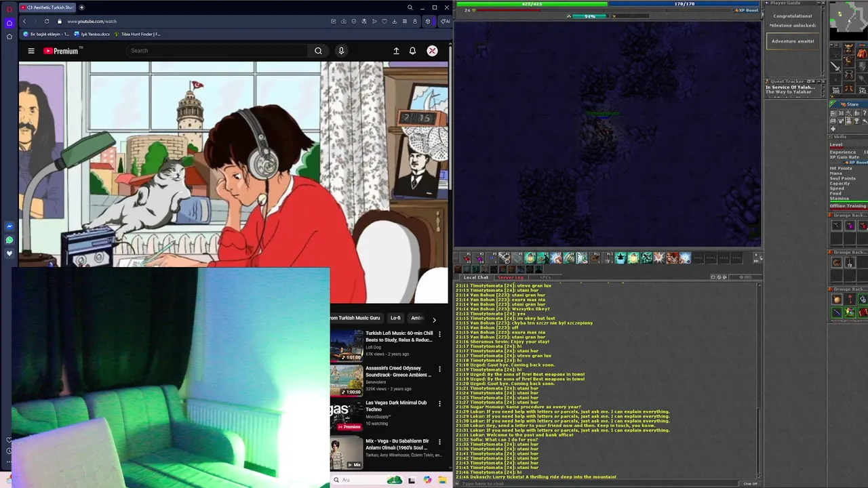The image size is (868, 488).
Task: Click the berserker face spell icon
Action: pyautogui.click(x=672, y=258)
